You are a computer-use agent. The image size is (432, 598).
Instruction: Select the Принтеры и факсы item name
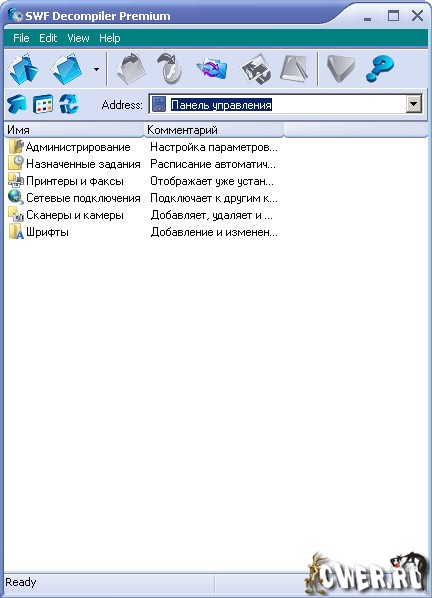pos(75,181)
